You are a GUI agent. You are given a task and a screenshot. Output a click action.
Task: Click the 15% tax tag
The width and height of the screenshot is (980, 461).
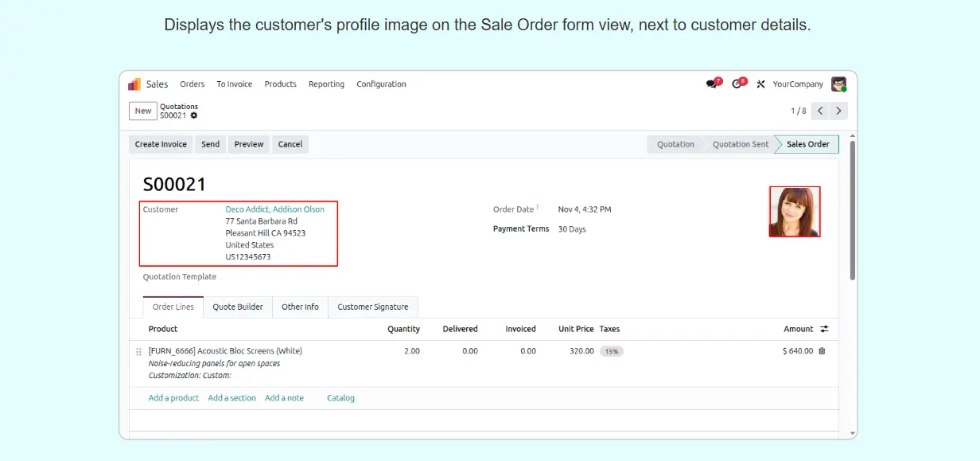point(611,351)
